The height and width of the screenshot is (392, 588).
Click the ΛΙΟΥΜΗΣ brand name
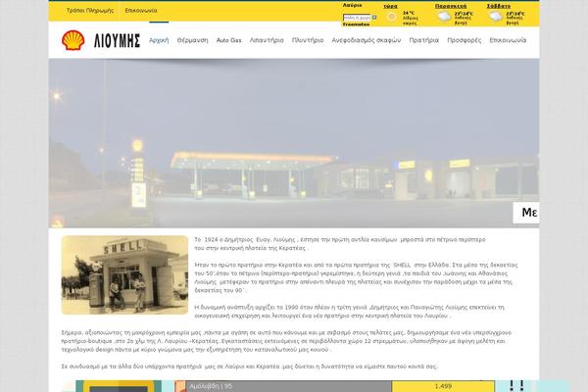tap(117, 40)
